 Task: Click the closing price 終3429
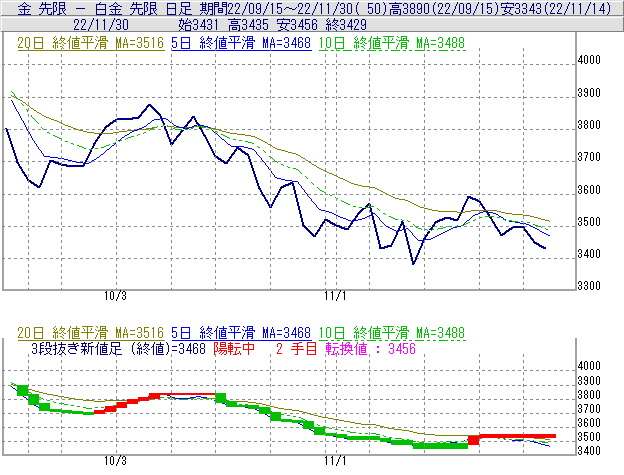point(346,25)
